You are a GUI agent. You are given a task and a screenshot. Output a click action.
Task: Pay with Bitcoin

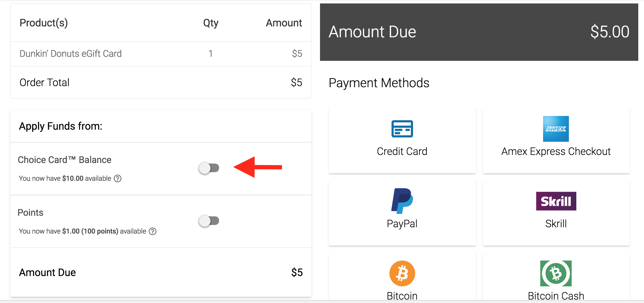point(402,278)
